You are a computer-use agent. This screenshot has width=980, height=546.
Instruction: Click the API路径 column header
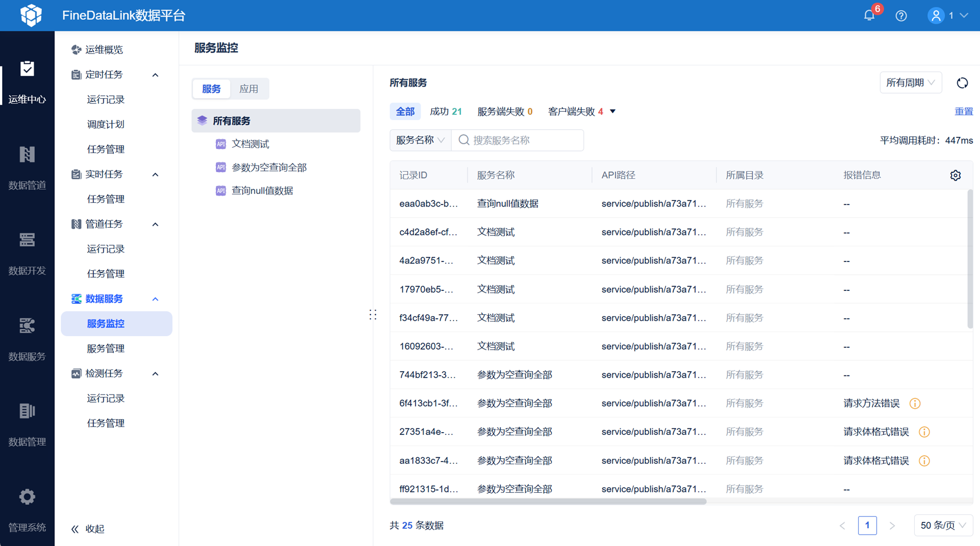618,175
